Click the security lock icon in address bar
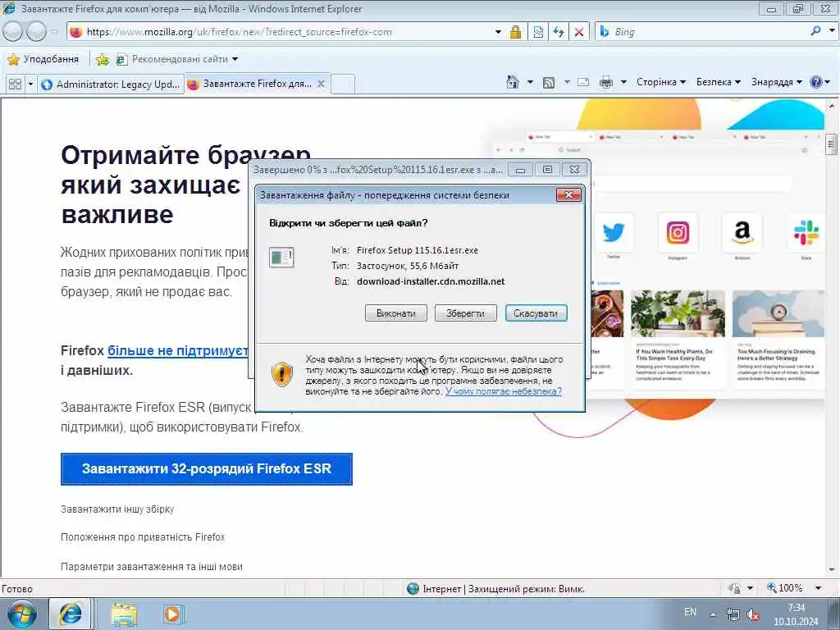This screenshot has height=630, width=840. click(515, 32)
